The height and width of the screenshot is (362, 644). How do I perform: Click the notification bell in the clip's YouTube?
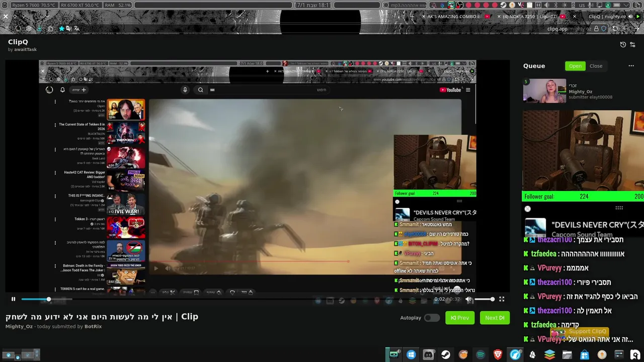[62, 90]
